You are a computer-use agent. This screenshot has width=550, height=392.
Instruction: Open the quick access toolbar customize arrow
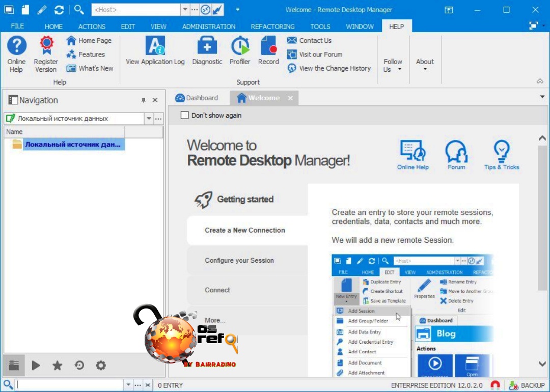(x=237, y=10)
